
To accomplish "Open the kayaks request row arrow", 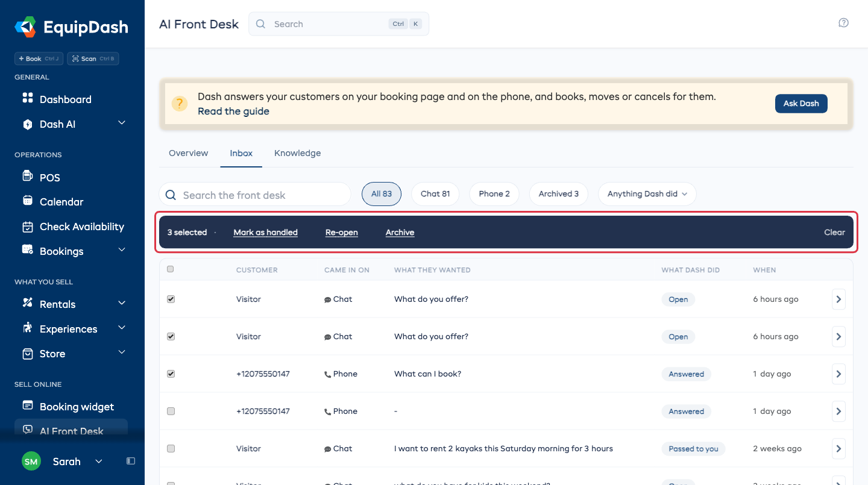I will point(838,449).
